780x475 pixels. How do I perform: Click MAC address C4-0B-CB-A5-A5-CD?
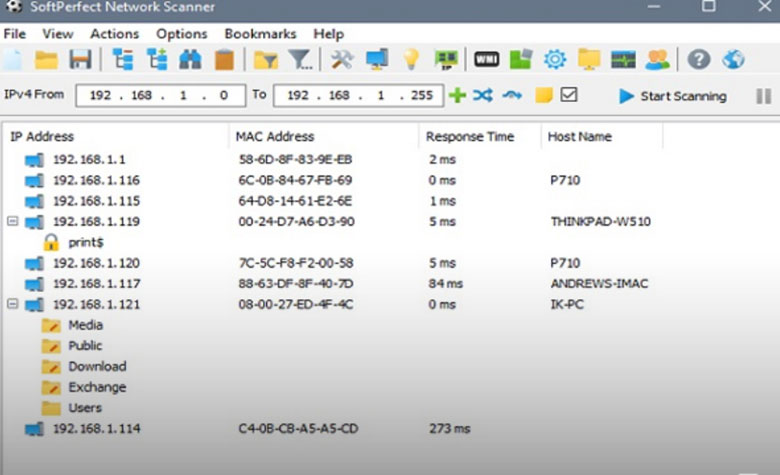[298, 428]
